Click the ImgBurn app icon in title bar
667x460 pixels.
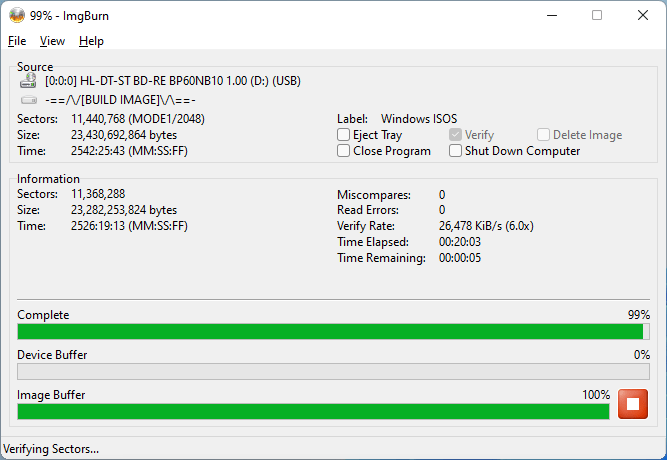(x=17, y=15)
